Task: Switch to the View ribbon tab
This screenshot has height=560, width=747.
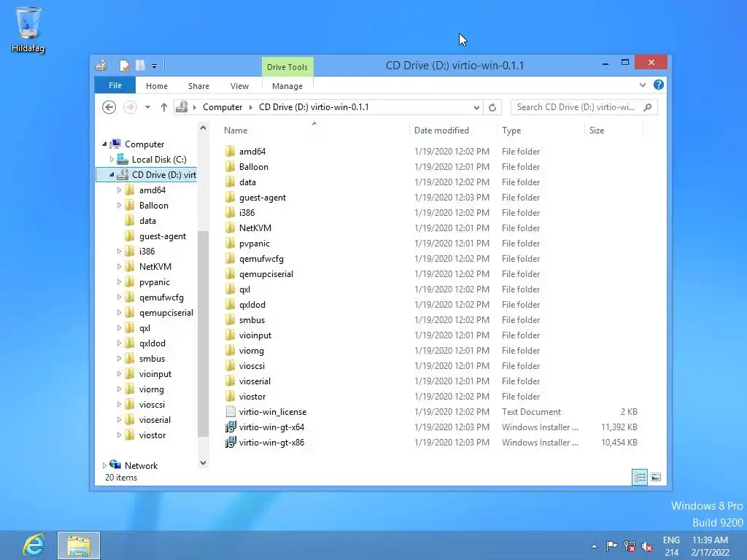Action: 239,86
